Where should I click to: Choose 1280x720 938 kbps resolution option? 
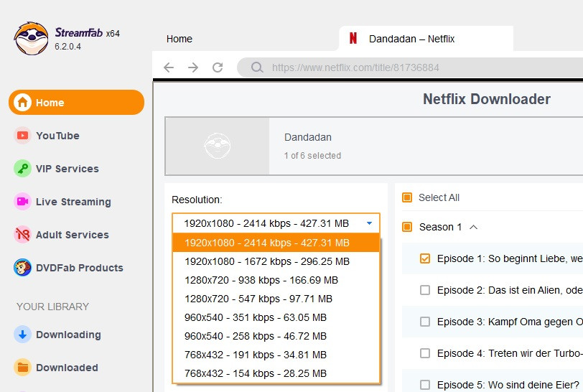pos(261,280)
